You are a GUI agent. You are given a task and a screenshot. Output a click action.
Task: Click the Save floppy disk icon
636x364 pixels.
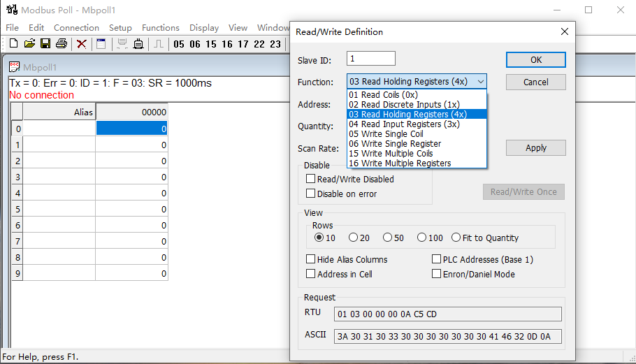coord(45,44)
